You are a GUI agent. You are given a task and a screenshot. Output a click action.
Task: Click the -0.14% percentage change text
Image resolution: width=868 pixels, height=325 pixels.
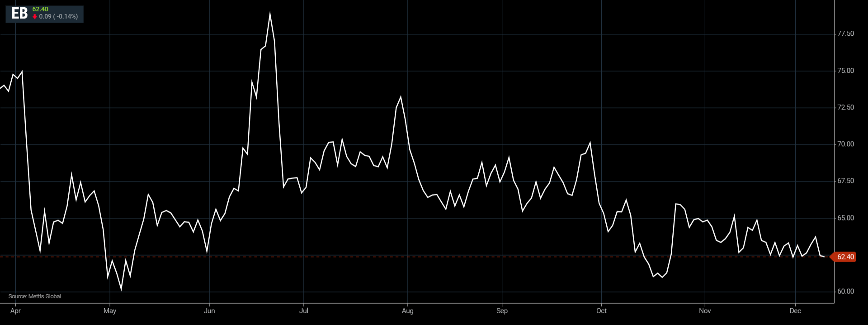coord(66,17)
